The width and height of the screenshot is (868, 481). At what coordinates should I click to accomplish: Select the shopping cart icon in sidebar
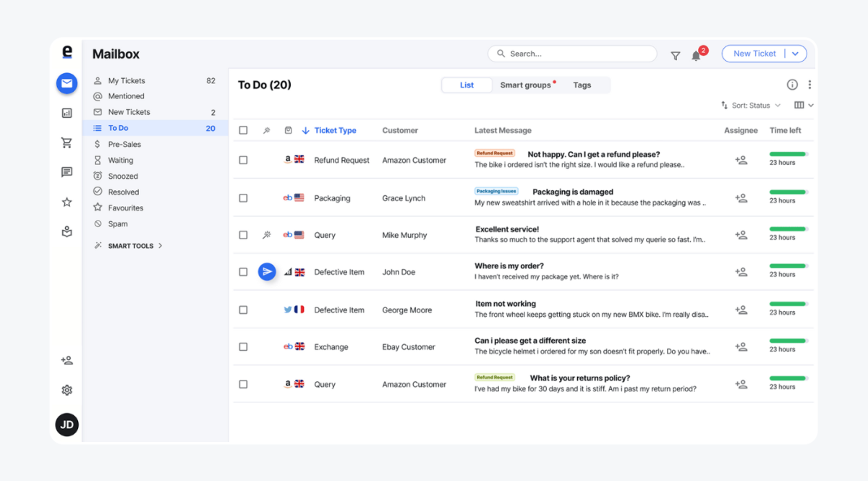[x=67, y=142]
